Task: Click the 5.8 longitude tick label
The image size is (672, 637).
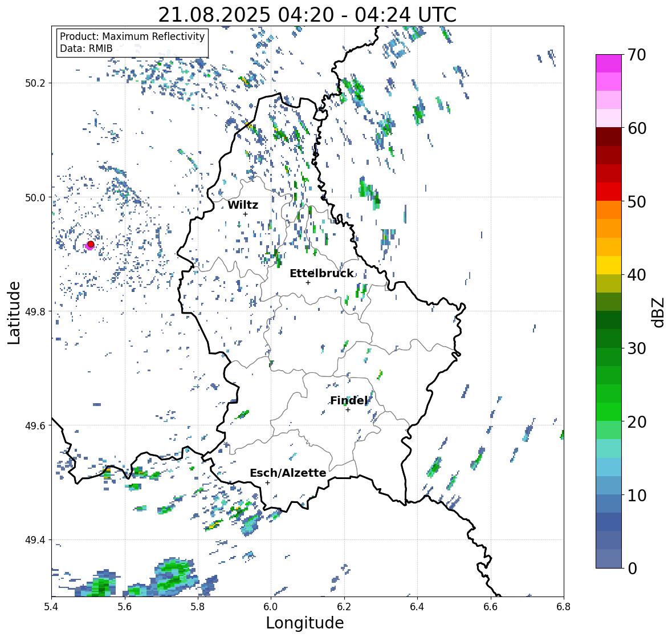Action: 198,606
